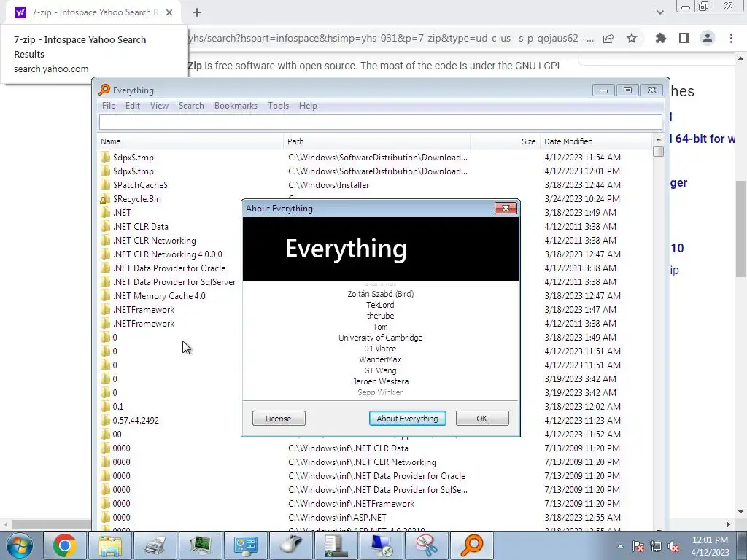The width and height of the screenshot is (747, 560).
Task: Confirm dialog with OK button
Action: pyautogui.click(x=482, y=419)
